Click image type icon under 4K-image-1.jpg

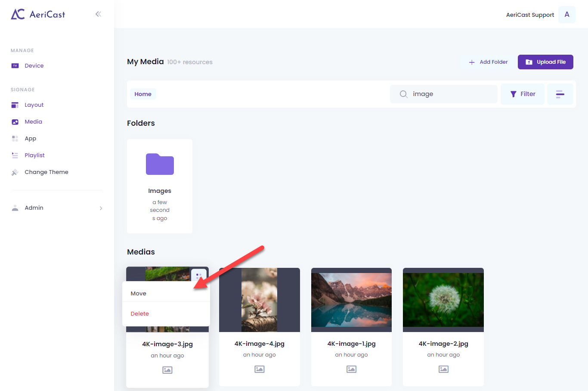(x=351, y=369)
